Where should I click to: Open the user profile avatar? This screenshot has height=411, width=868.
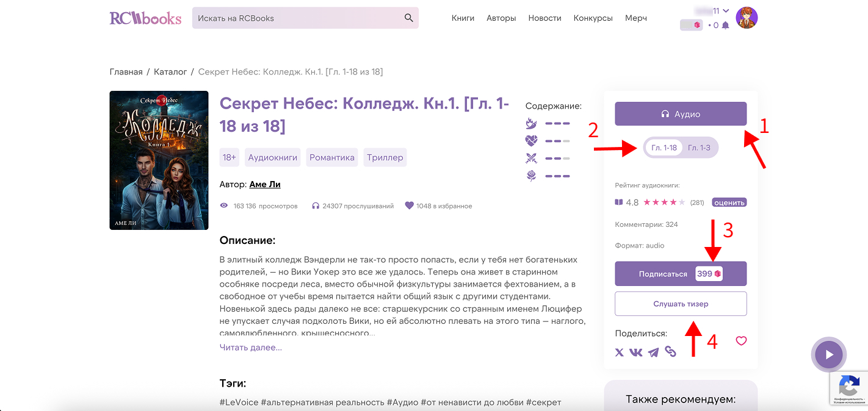point(747,18)
